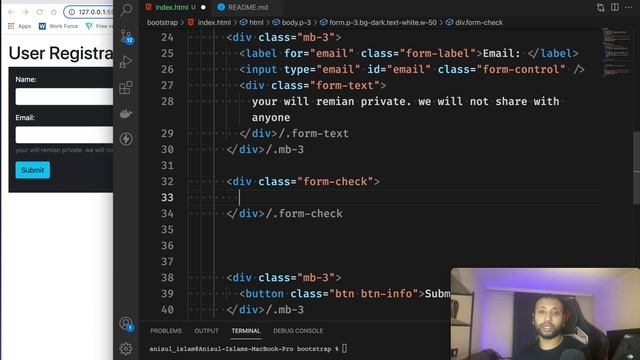This screenshot has height=360, width=640.
Task: Click the editor minimap overview
Action: pos(617,53)
